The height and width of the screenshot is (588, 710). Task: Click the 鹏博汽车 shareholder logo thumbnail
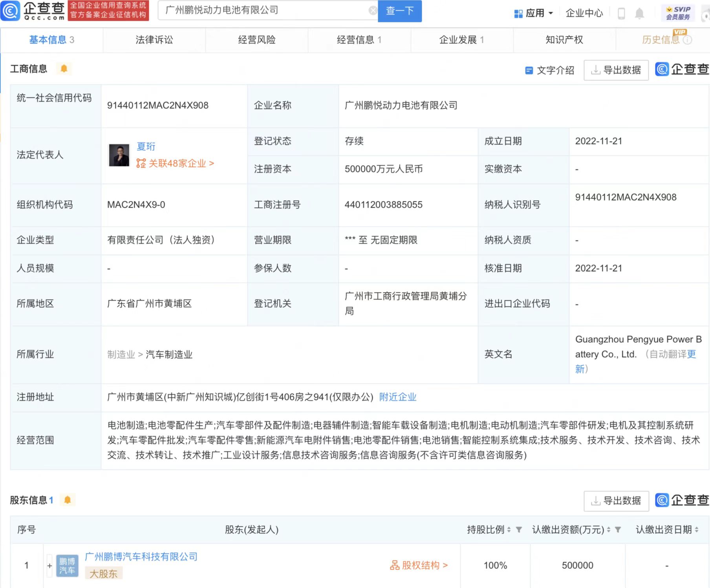[67, 565]
